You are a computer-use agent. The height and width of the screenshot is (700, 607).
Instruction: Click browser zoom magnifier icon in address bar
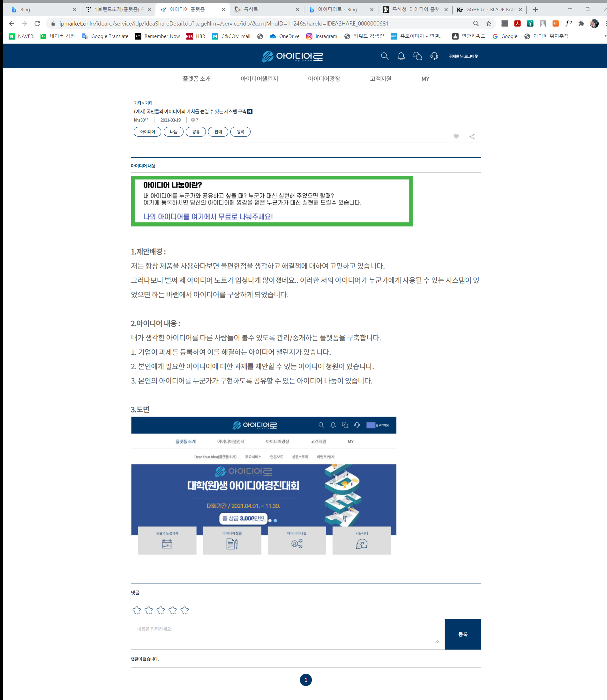point(476,23)
